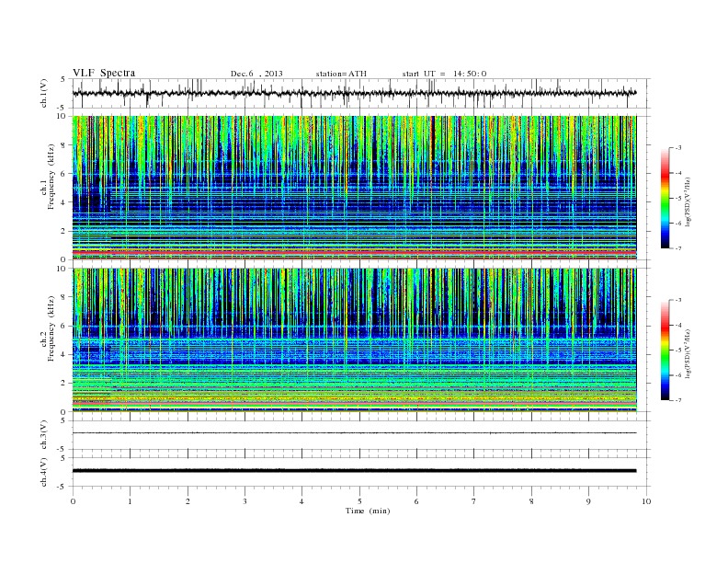Click the "4" kHz tick on ch.2 frequency axis
This screenshot has width=728, height=563.
tap(63, 354)
